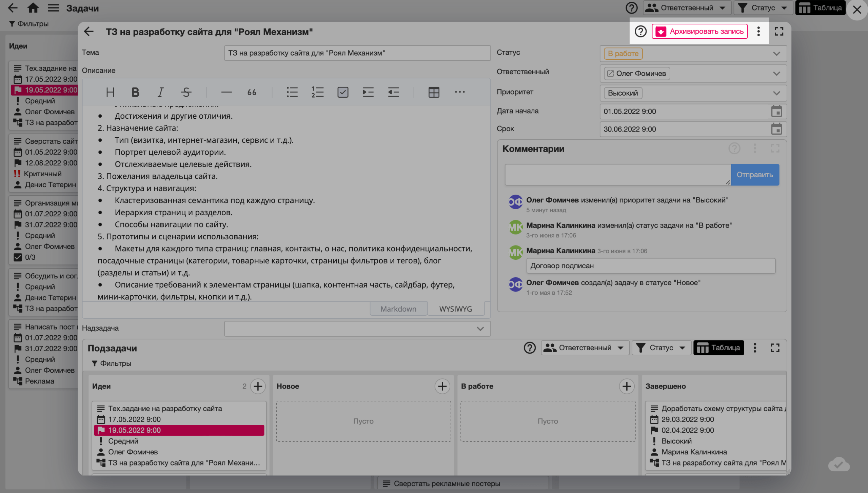Expand the Priority dropdown set to Высокий
868x493 pixels.
(x=776, y=93)
